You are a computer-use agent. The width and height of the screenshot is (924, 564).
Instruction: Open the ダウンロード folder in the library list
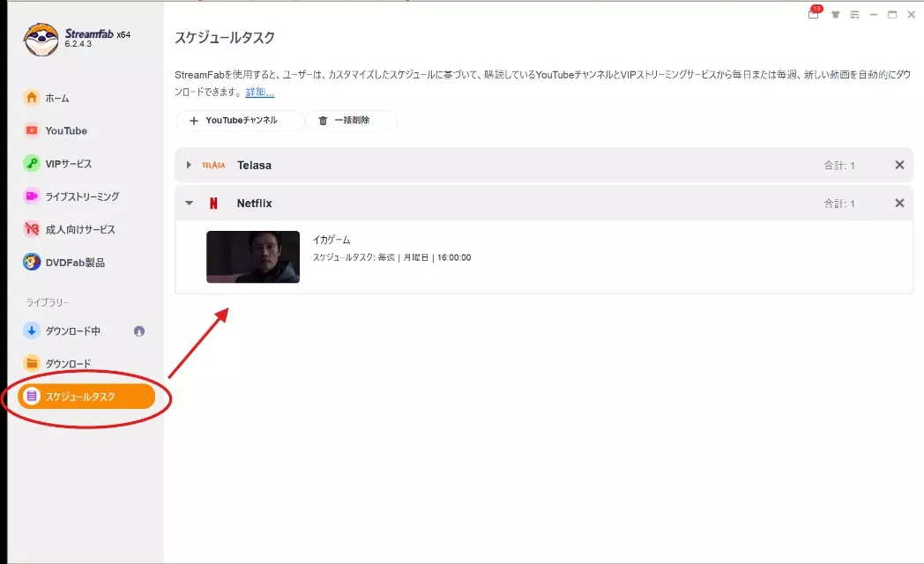click(57, 364)
